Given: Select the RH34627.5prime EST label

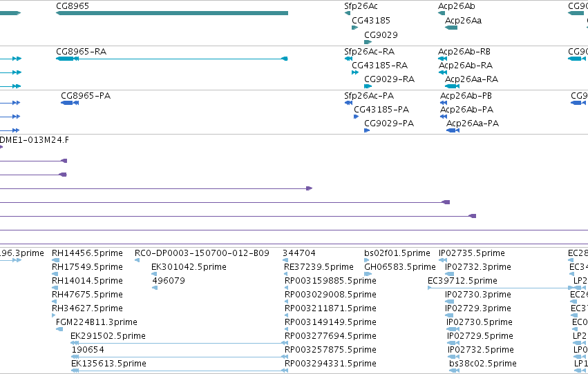Looking at the screenshot, I should coord(87,308).
